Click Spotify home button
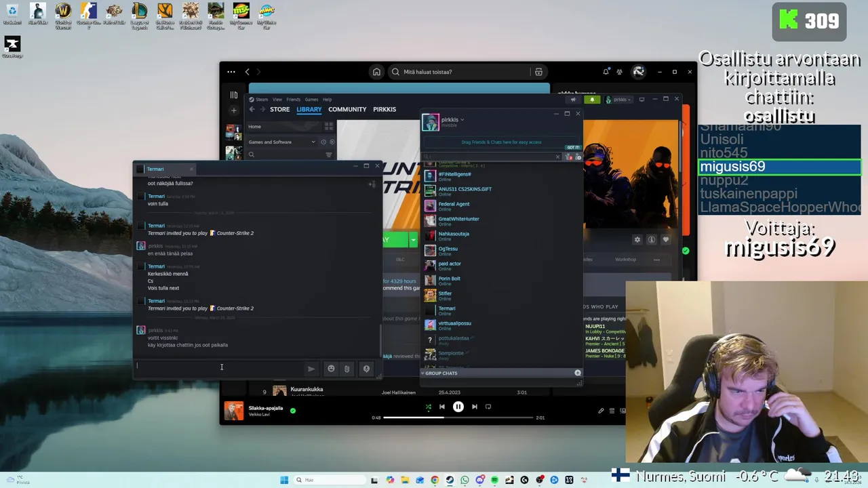 376,72
